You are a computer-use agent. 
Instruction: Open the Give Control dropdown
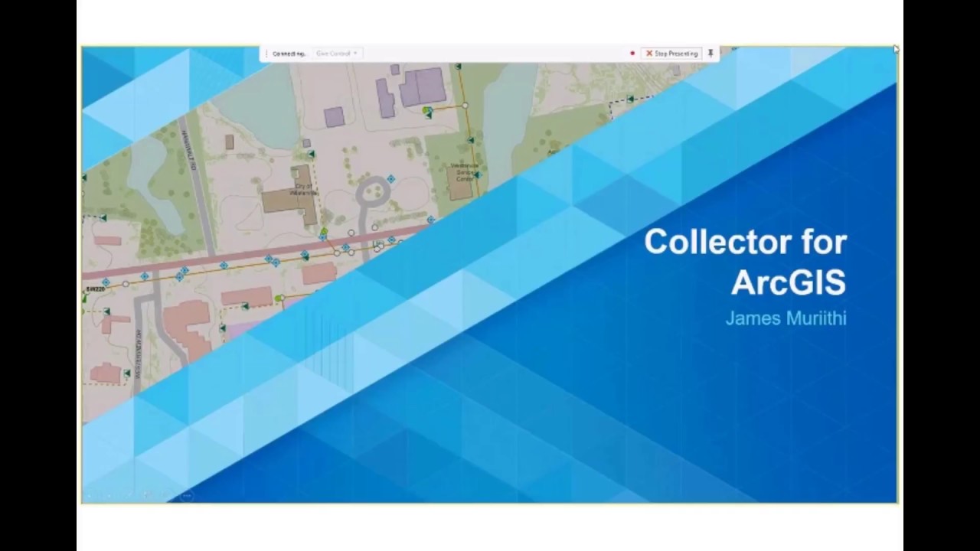pyautogui.click(x=337, y=54)
